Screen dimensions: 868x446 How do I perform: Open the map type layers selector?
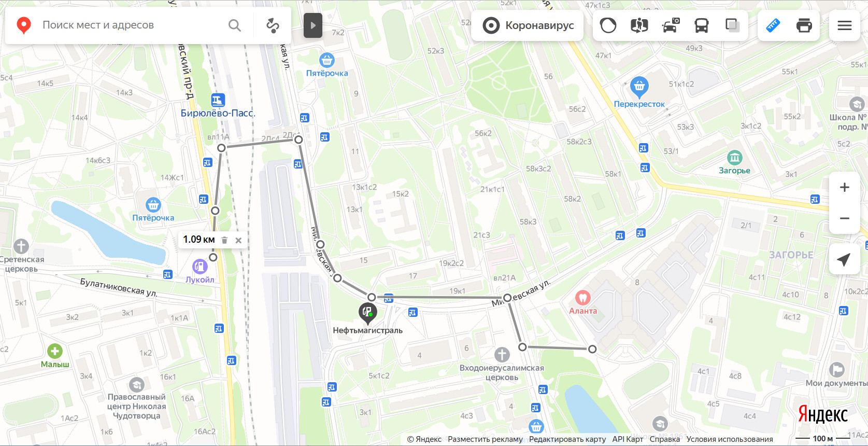pos(732,25)
